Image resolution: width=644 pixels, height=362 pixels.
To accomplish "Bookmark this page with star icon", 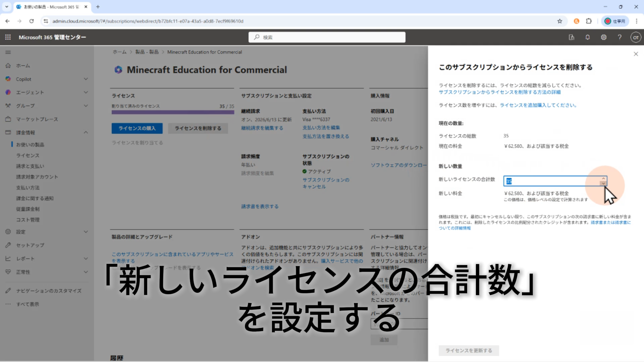I will pos(560,21).
